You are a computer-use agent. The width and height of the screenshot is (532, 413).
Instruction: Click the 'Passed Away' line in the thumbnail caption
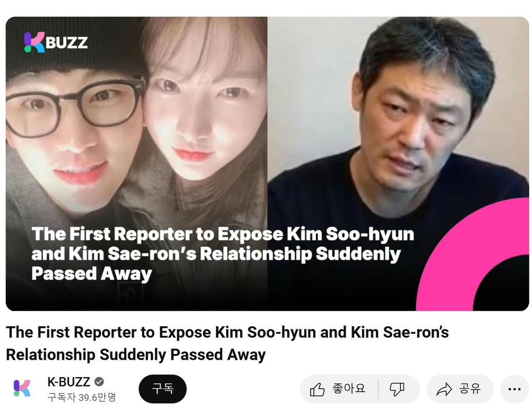coord(91,274)
